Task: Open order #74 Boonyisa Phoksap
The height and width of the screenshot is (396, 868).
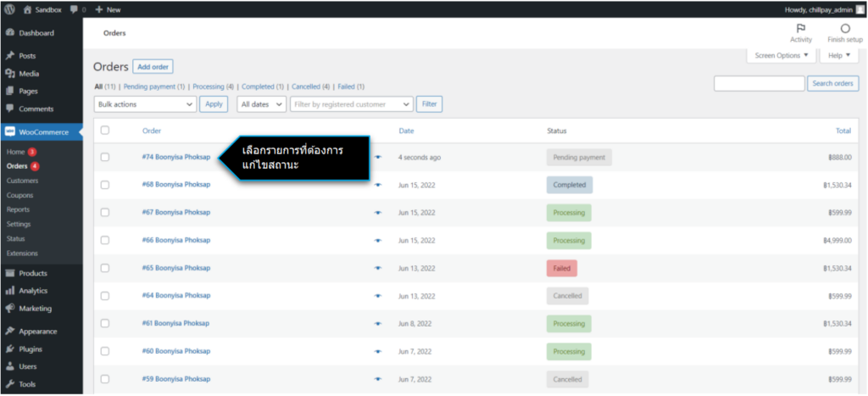Action: pos(176,157)
